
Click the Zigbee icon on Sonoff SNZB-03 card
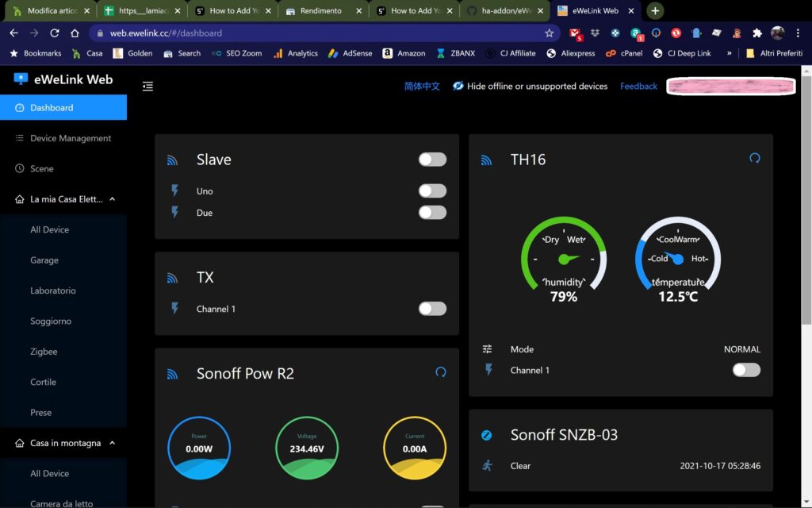tap(486, 435)
